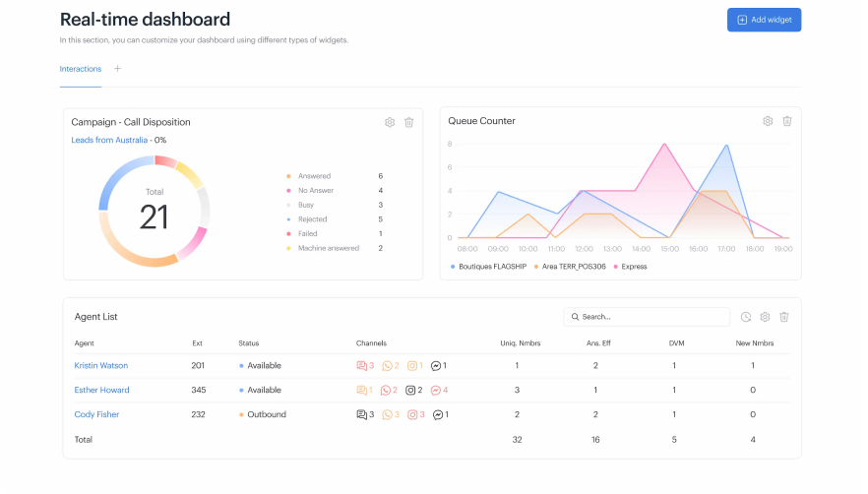
Task: Delete the Campaign Call Disposition widget
Action: [x=409, y=122]
